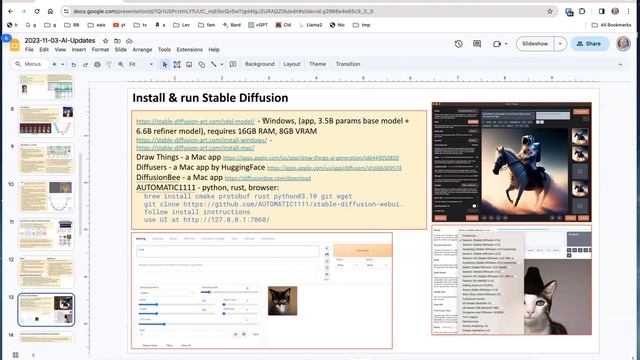Click the print icon in toolbar
The height and width of the screenshot is (360, 640).
[97, 64]
